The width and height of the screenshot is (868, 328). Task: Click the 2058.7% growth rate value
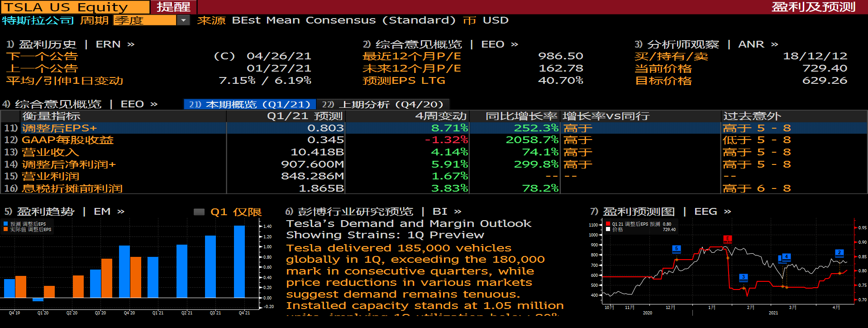click(532, 140)
